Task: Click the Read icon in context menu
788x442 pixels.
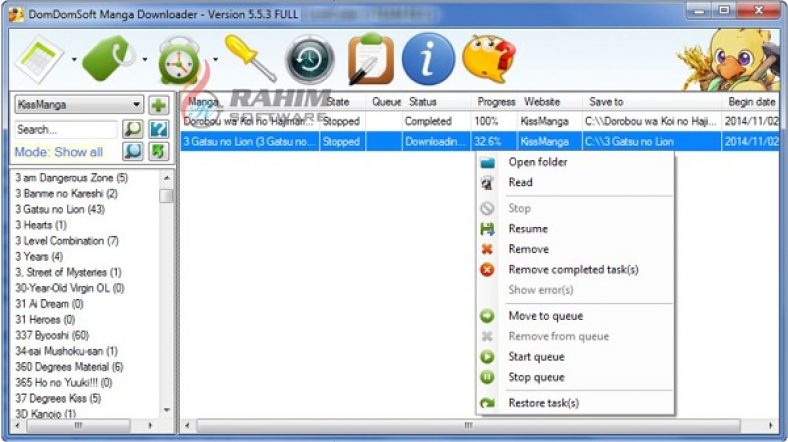Action: click(487, 183)
